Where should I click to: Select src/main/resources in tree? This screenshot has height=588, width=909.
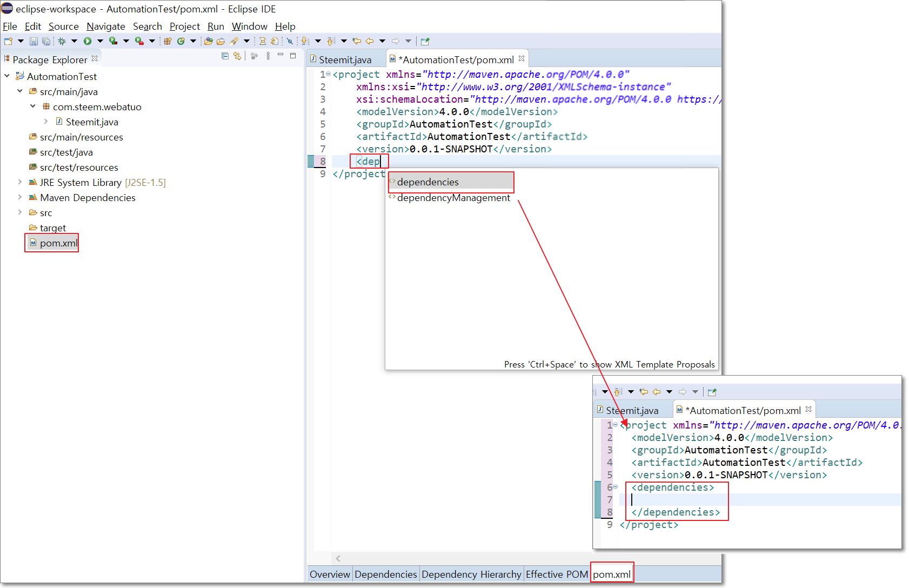(x=76, y=137)
